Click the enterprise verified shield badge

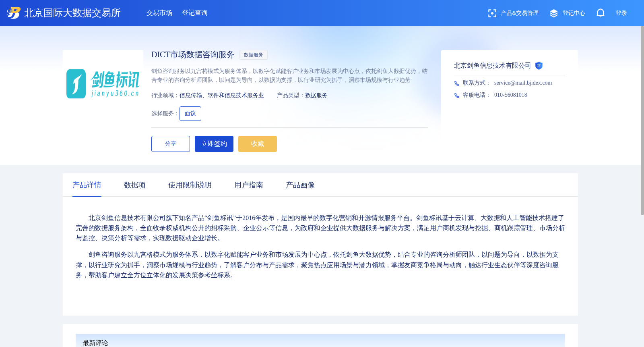tap(539, 66)
